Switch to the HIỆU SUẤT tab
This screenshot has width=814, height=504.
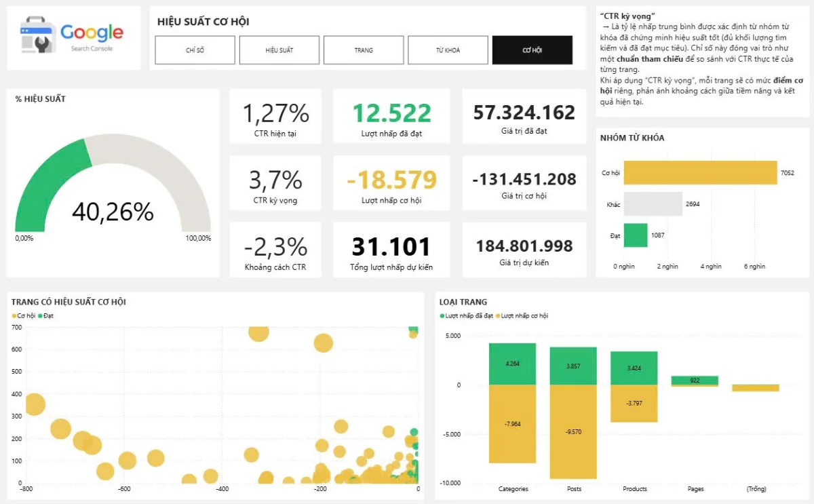pyautogui.click(x=279, y=50)
